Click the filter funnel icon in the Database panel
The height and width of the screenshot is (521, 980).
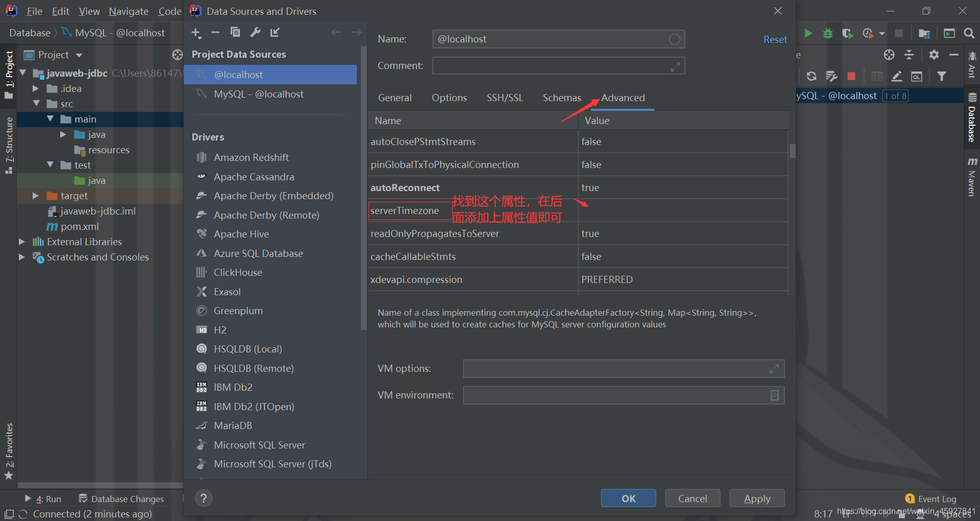point(942,76)
